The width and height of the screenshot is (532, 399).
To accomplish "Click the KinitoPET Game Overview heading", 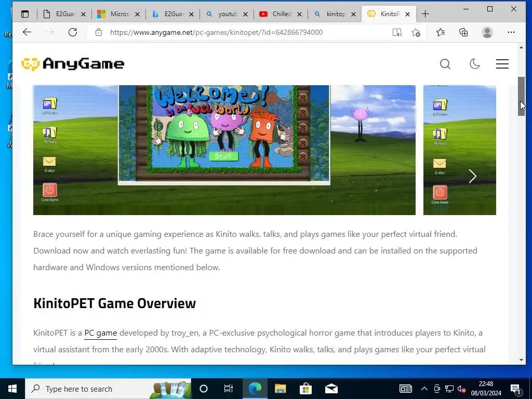I will 115,303.
